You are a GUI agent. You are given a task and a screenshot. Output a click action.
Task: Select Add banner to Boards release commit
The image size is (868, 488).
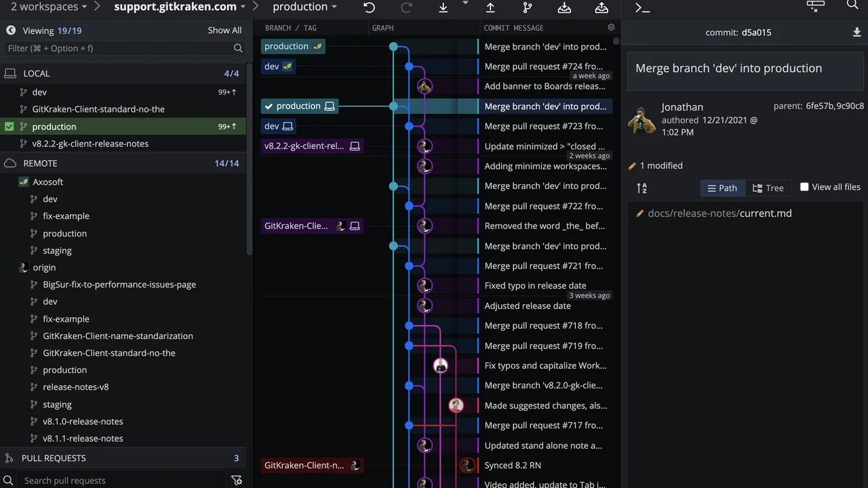545,87
